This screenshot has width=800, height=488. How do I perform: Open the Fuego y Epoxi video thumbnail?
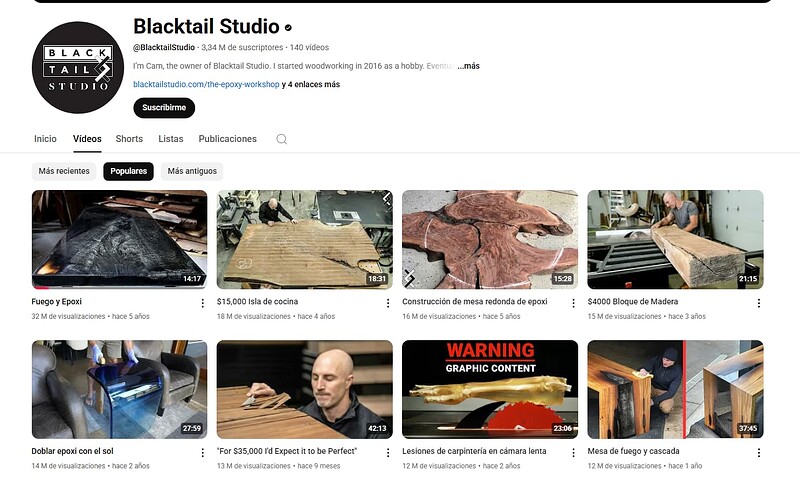point(119,240)
